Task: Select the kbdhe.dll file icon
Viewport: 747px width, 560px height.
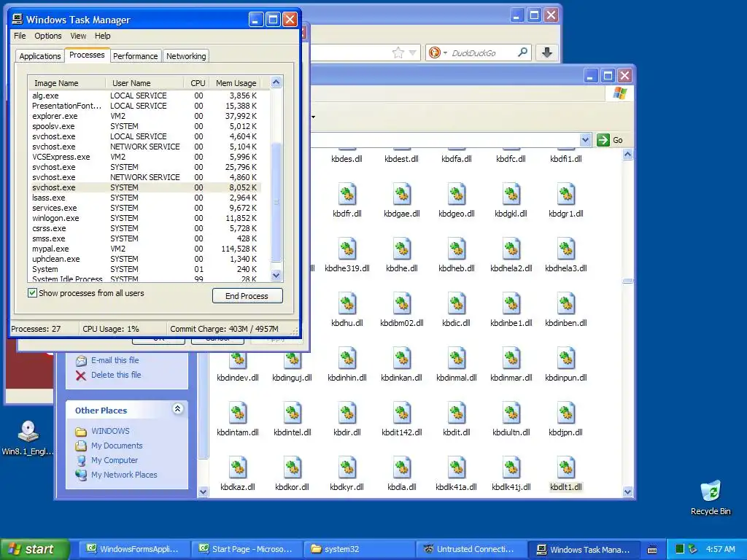Action: point(402,249)
